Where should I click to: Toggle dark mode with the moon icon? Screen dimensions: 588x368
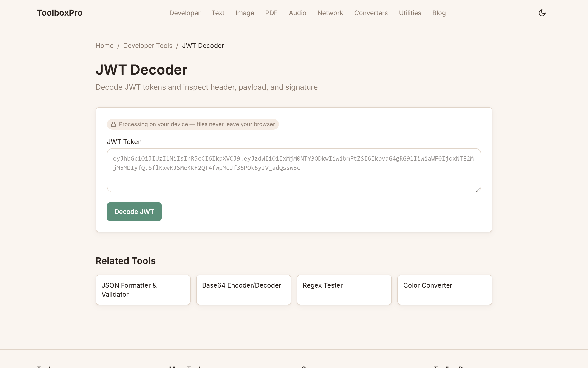pos(542,13)
